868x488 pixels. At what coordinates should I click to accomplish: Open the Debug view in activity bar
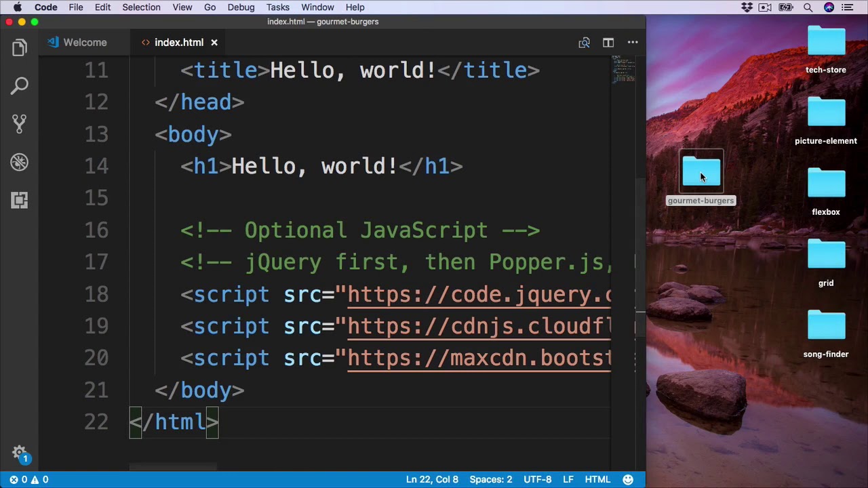point(19,162)
